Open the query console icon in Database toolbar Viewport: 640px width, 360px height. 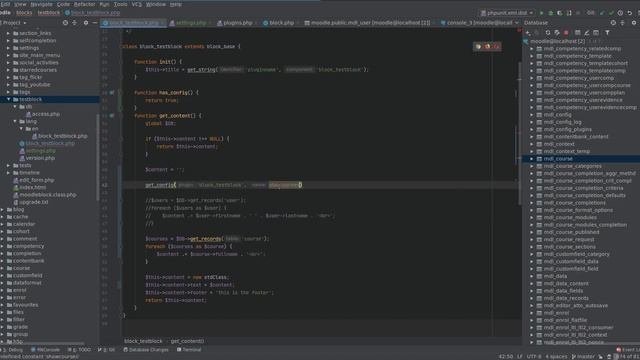(x=596, y=33)
